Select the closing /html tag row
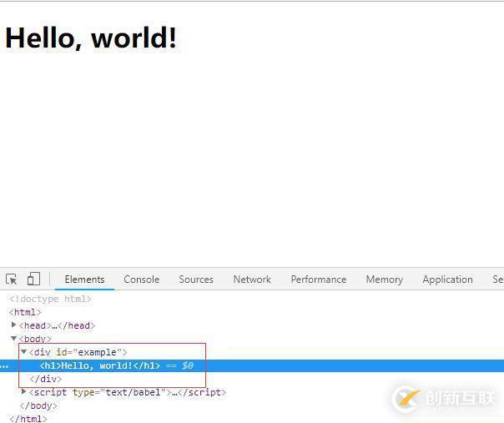 [x=28, y=419]
